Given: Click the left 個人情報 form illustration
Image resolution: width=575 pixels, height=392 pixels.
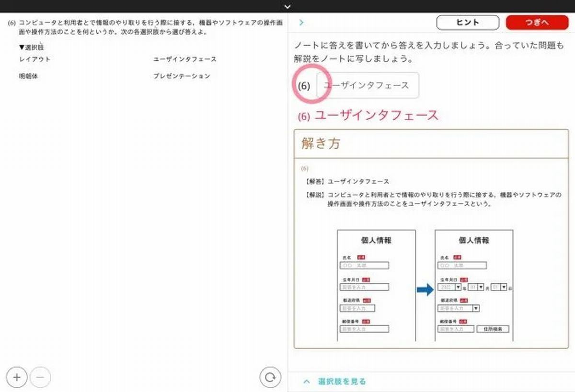Looking at the screenshot, I should [x=377, y=286].
